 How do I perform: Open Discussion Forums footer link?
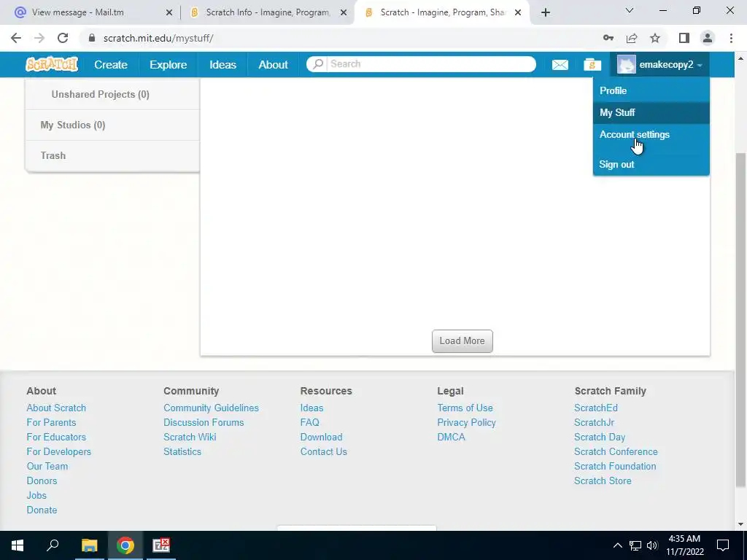204,422
